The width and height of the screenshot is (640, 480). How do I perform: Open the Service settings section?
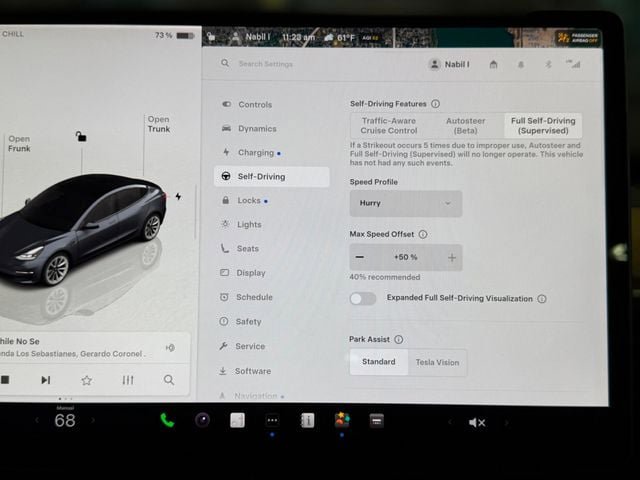[242, 346]
